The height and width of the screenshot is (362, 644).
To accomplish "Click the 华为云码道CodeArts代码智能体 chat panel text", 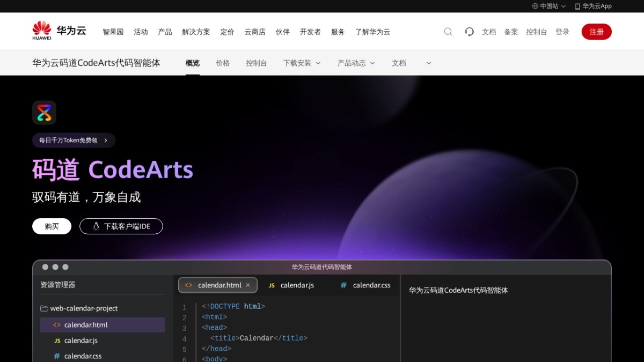I will coord(458,290).
